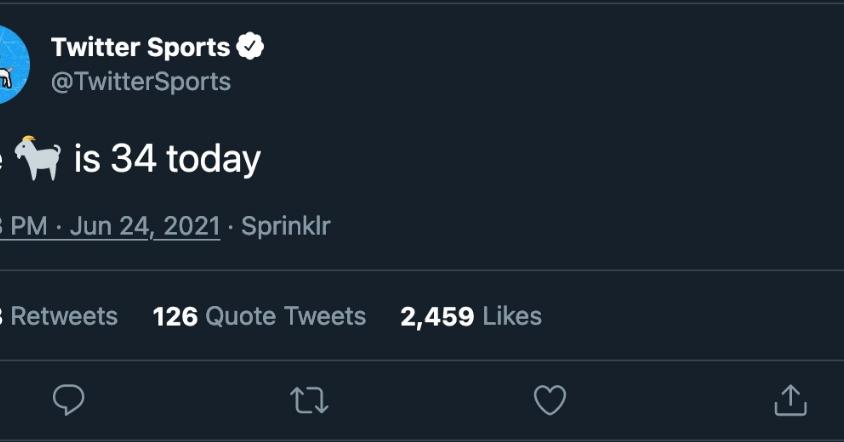Like the tweet with the heart icon
The image size is (844, 442).
[x=549, y=401]
